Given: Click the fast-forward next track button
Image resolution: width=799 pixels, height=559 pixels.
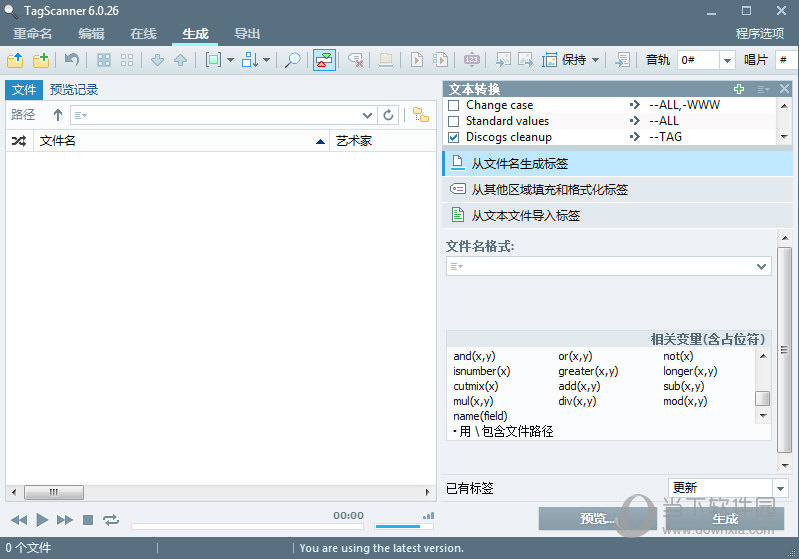Looking at the screenshot, I should click(x=65, y=520).
